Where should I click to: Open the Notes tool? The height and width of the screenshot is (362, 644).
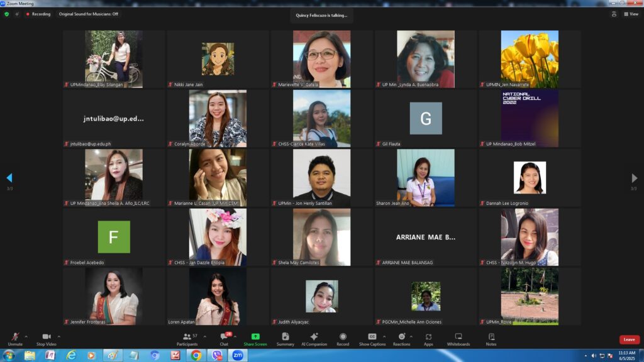491,339
